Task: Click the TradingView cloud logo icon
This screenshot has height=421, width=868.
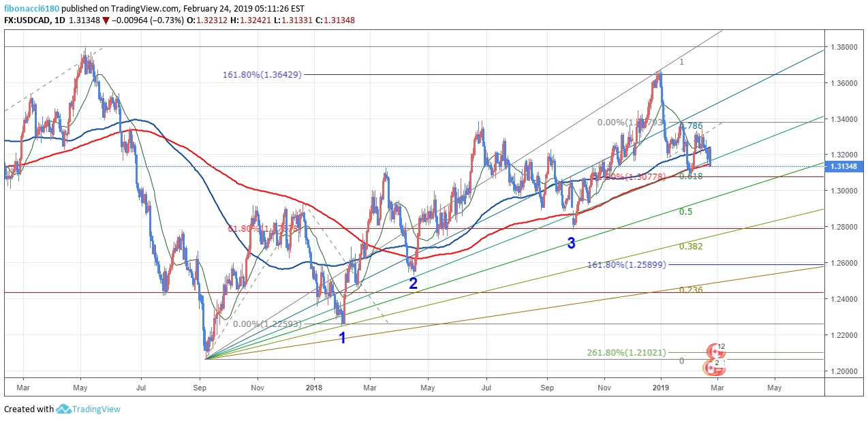Action: click(x=64, y=409)
